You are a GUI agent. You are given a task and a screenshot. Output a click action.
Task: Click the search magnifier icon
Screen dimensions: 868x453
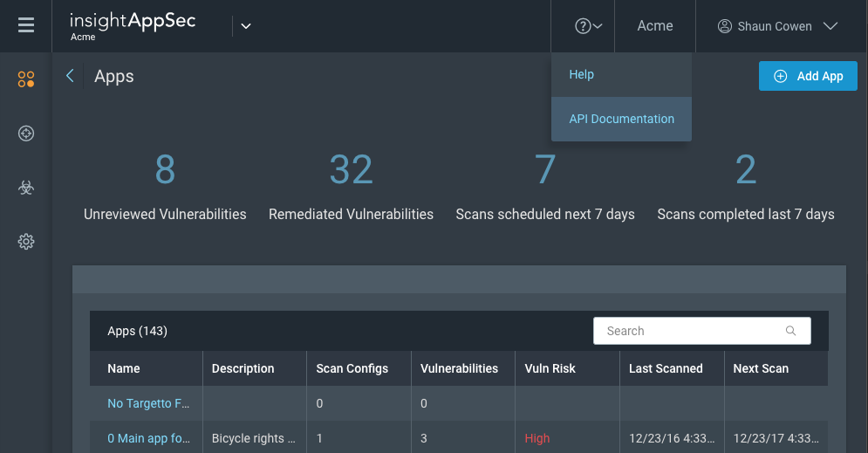pyautogui.click(x=790, y=331)
